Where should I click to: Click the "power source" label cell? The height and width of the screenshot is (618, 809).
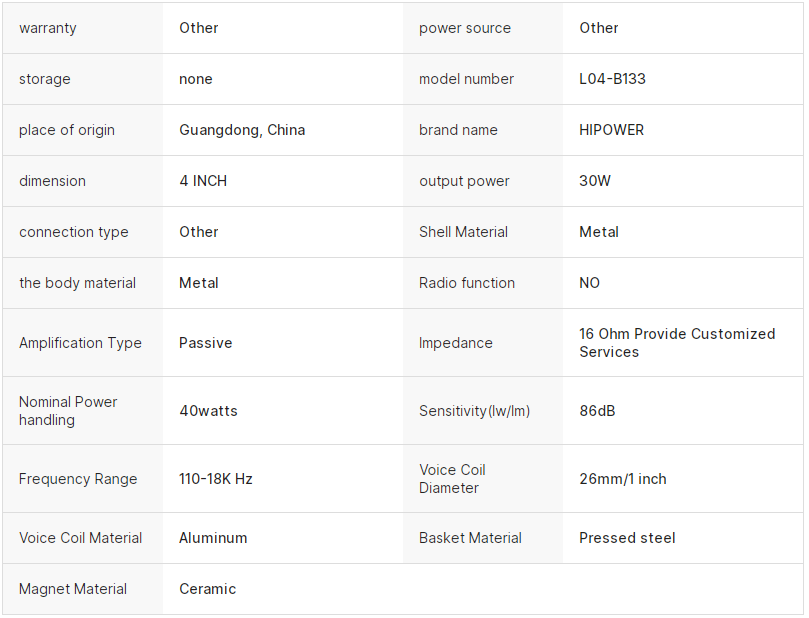465,28
